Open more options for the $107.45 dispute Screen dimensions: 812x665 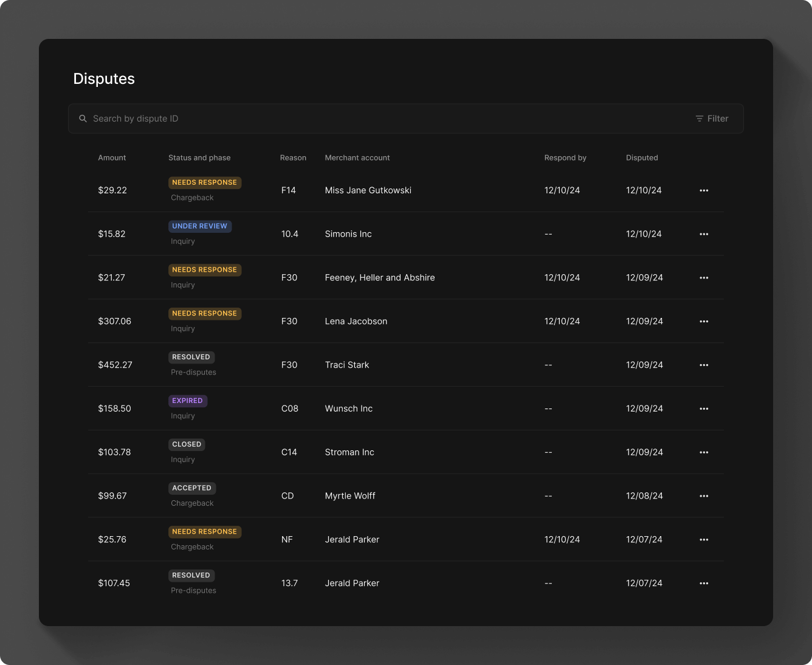tap(704, 584)
